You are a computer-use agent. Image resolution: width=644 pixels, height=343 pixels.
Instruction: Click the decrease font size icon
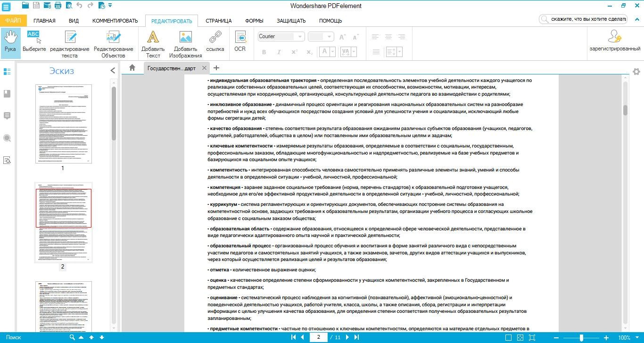click(356, 36)
